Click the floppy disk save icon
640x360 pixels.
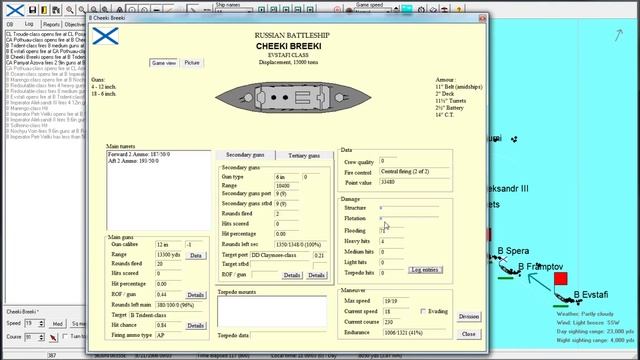point(32,10)
